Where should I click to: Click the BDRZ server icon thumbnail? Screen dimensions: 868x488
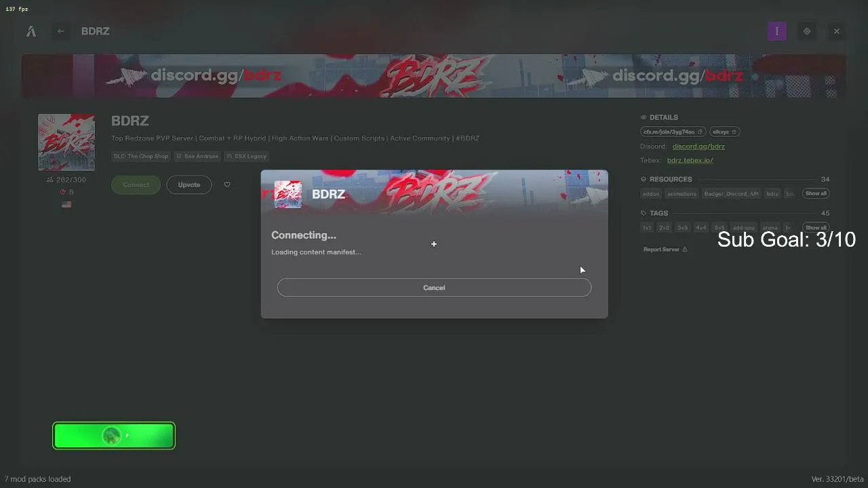click(66, 142)
